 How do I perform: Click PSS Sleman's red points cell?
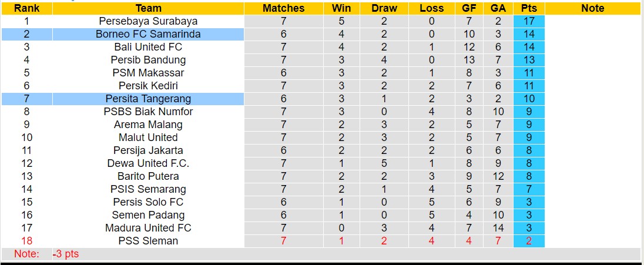529,241
